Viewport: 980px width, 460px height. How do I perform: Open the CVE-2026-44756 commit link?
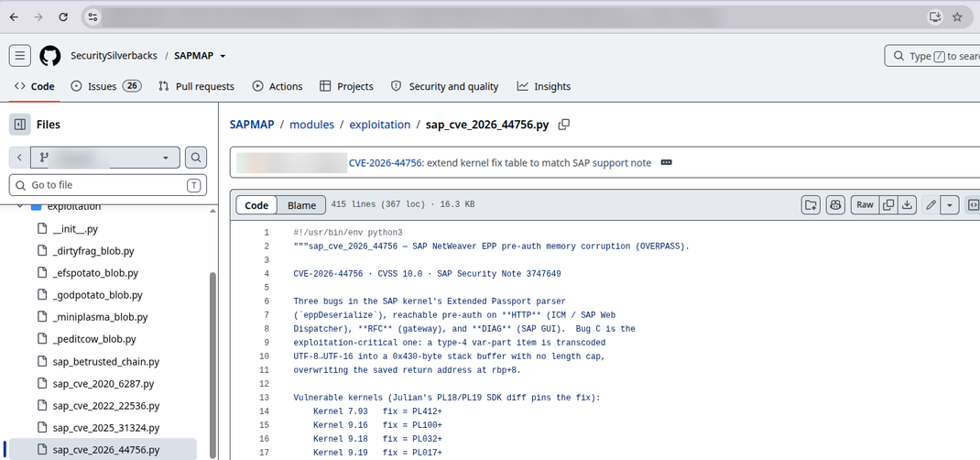(x=386, y=162)
